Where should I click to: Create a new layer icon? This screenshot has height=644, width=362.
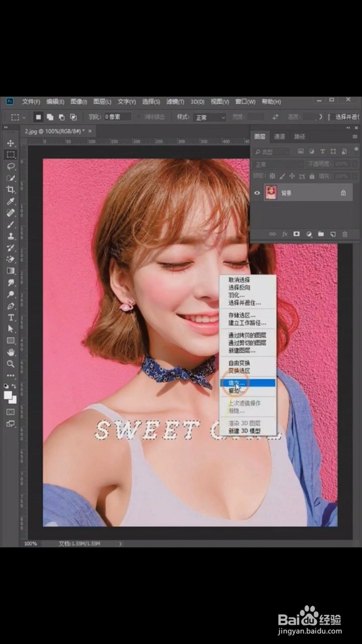pyautogui.click(x=333, y=234)
